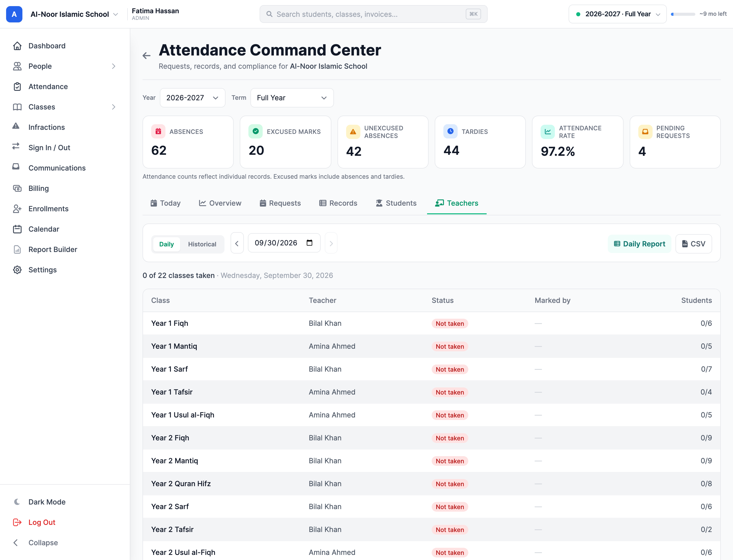
Task: Open the Year 2026-2027 dropdown
Action: pyautogui.click(x=192, y=98)
